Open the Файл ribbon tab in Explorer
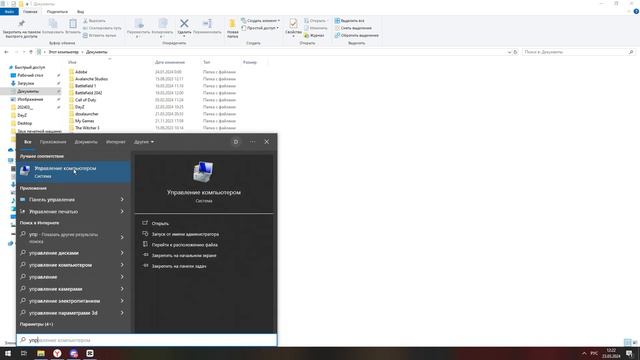Image resolution: width=640 pixels, height=360 pixels. tap(9, 12)
